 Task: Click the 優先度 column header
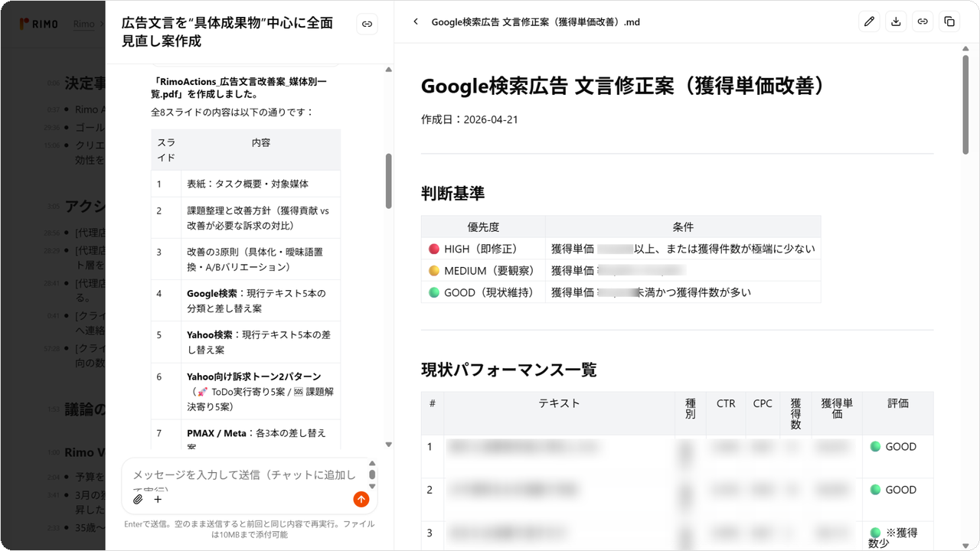pyautogui.click(x=483, y=227)
